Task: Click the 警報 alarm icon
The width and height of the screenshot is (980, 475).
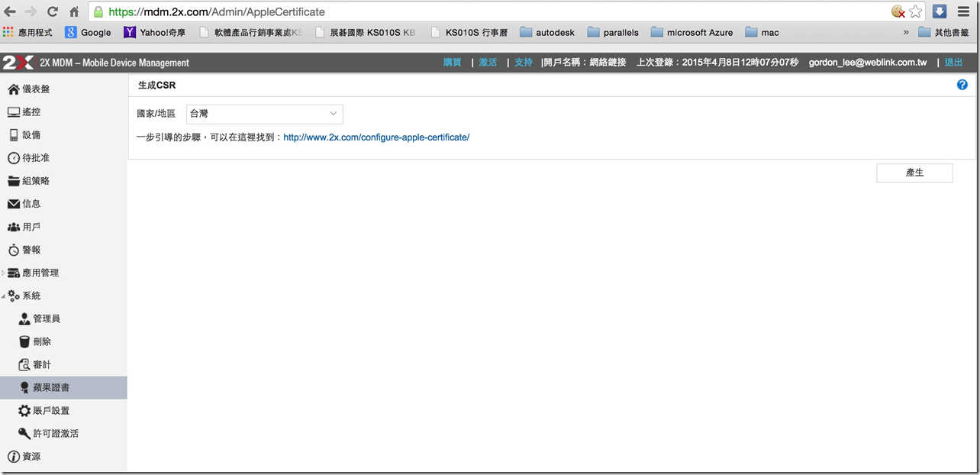Action: point(14,250)
